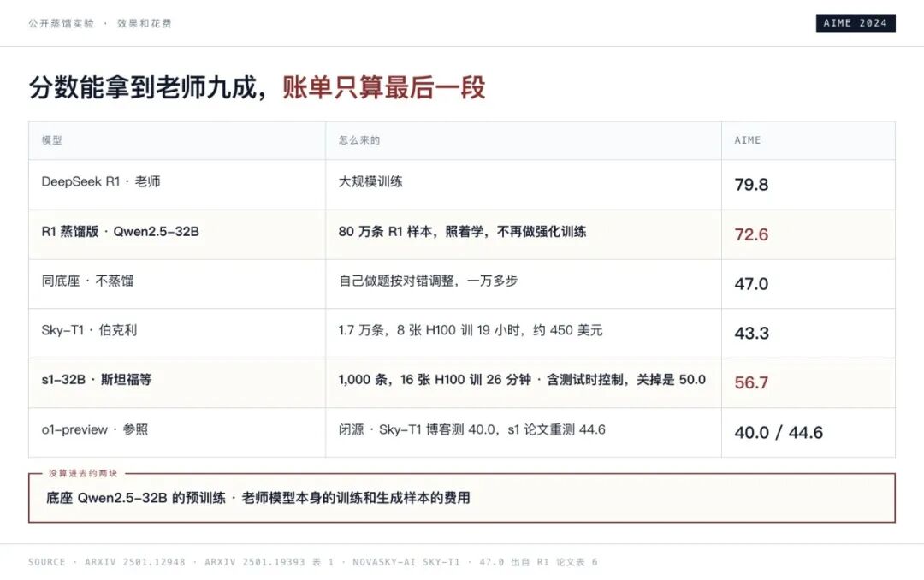Select the breadcrumb text 效果和花费
The width and height of the screenshot is (924, 580).
tap(145, 24)
